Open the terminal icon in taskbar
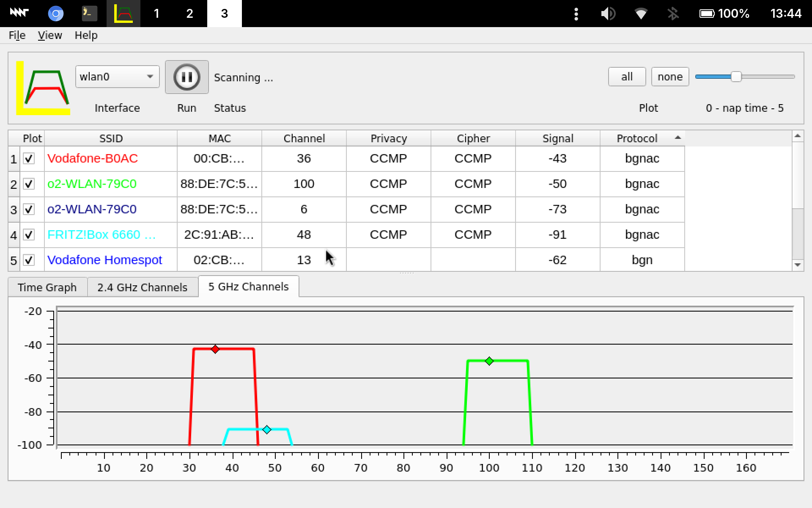Image resolution: width=812 pixels, height=508 pixels. click(89, 14)
